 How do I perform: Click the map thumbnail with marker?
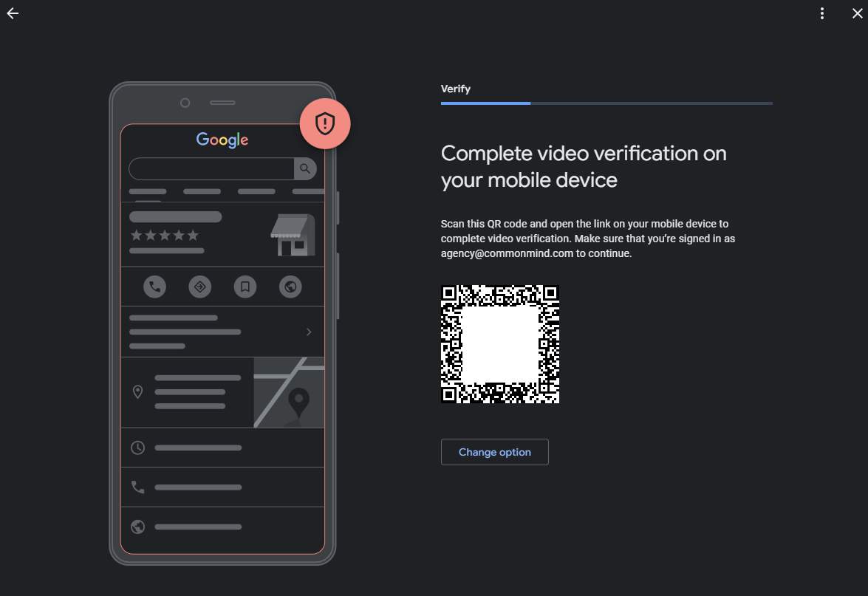pos(289,392)
